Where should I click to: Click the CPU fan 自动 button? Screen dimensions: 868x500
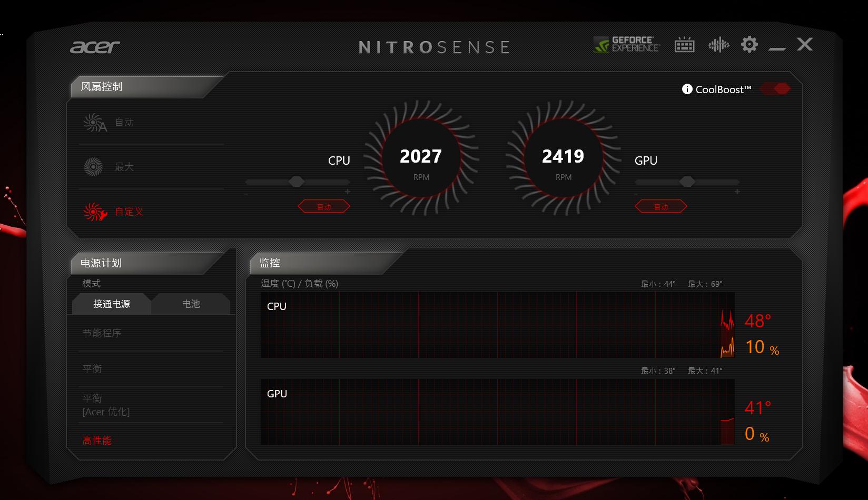click(x=324, y=206)
